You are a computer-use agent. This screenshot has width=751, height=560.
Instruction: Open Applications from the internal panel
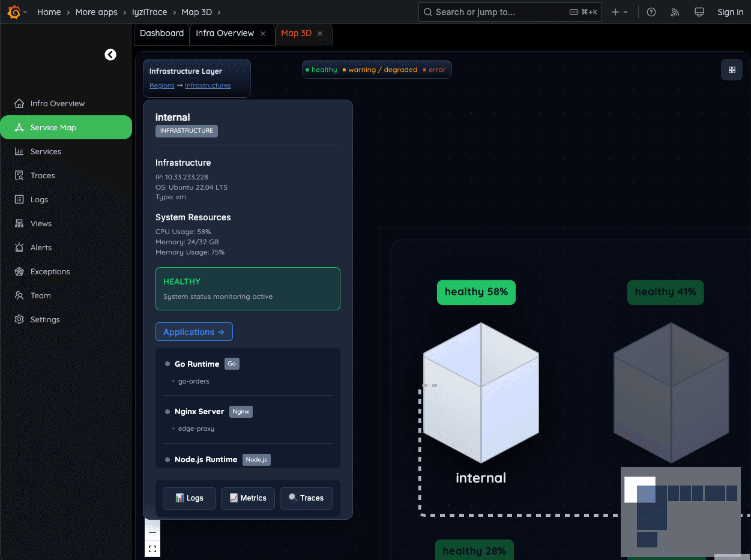tap(194, 331)
